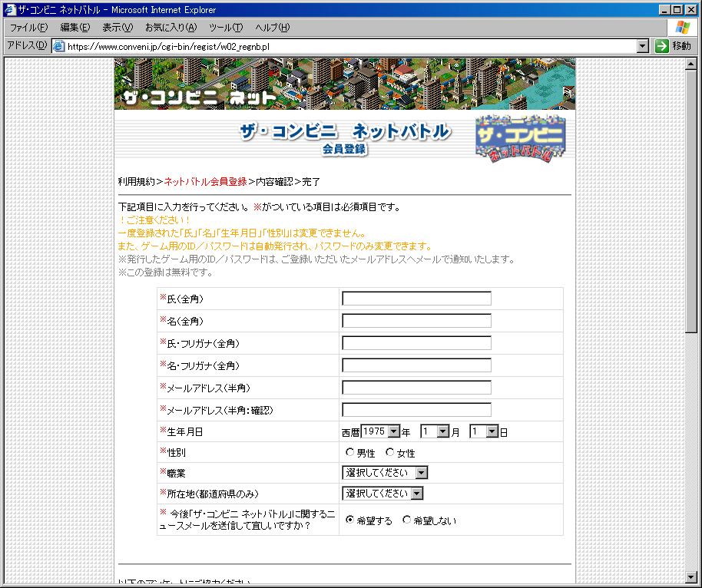Click the メールアドレス(半角) input field
Screen dimensions: 702x588
tap(416, 388)
